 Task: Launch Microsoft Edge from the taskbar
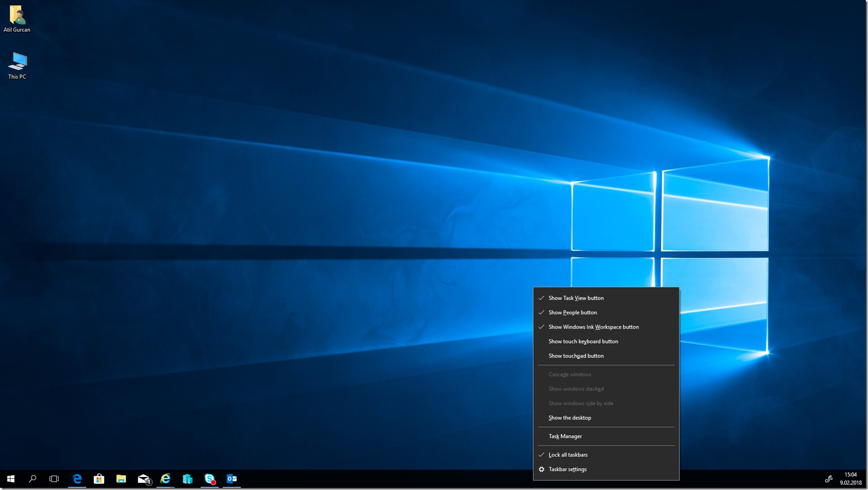(x=77, y=479)
